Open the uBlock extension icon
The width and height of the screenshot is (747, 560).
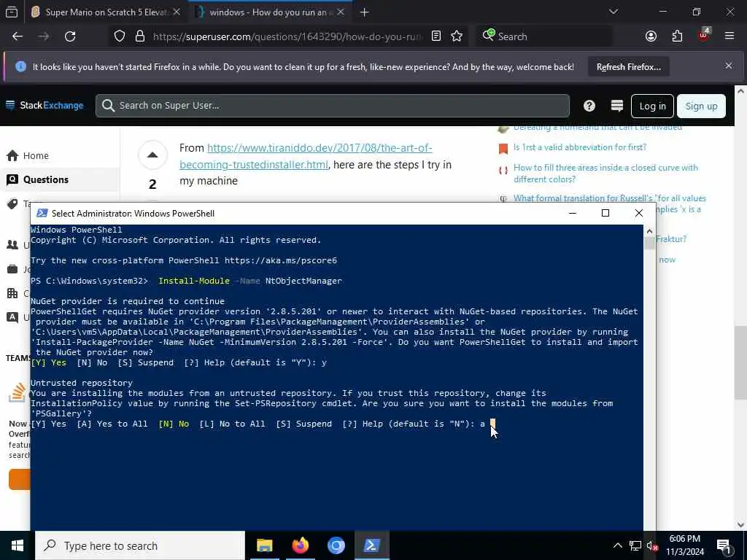pos(704,35)
